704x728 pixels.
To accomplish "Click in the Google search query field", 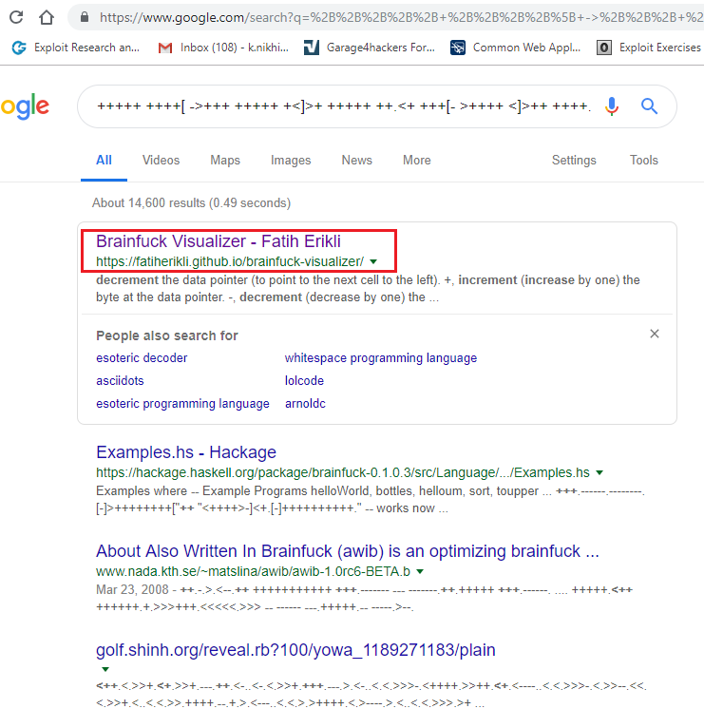I will click(x=342, y=106).
